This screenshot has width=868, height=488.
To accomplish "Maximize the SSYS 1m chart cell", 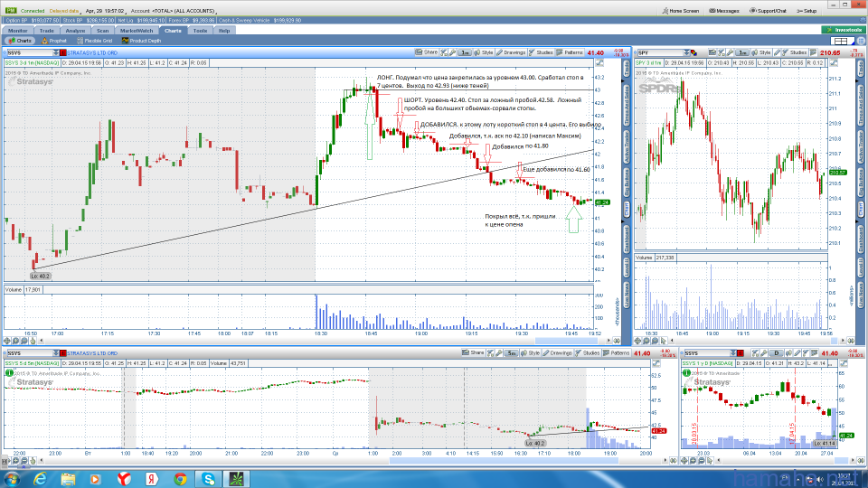I will click(599, 63).
